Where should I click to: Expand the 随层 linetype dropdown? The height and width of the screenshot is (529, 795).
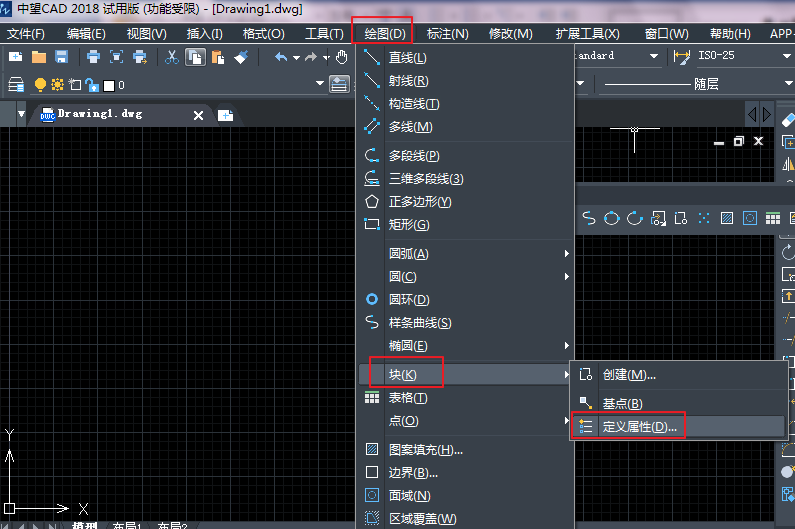778,84
